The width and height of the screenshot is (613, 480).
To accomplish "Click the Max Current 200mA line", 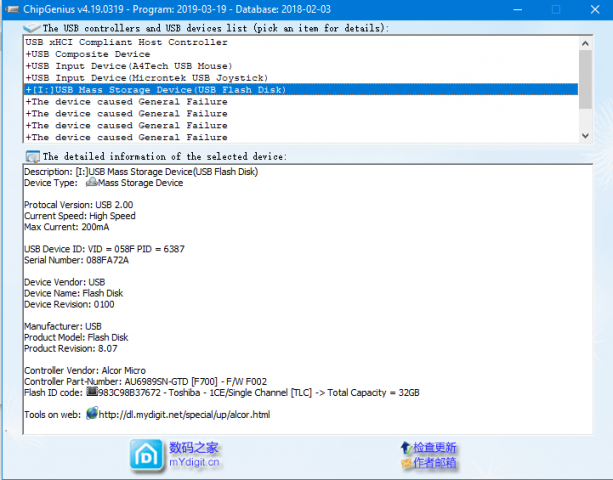I will point(66,227).
